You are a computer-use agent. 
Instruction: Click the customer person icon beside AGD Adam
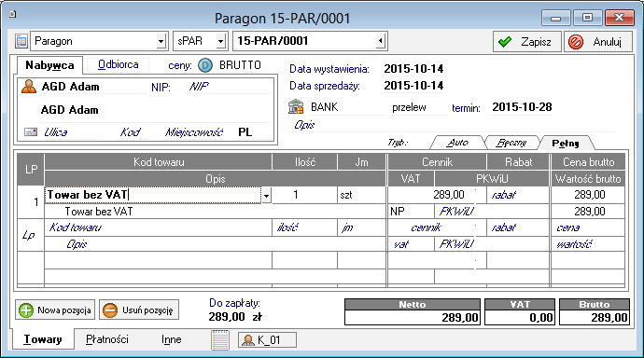tap(29, 87)
